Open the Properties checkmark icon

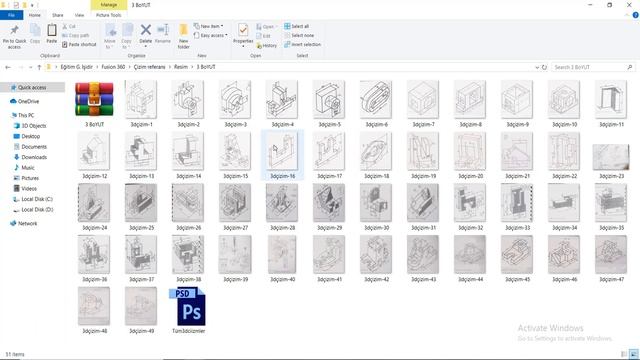tap(243, 30)
